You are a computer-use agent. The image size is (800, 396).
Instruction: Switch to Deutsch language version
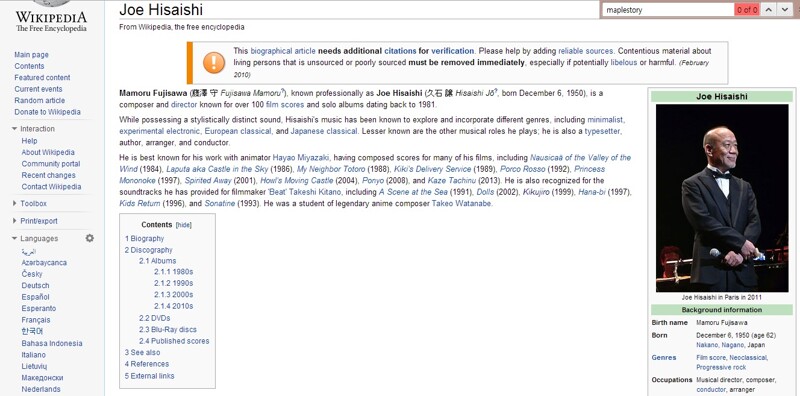(x=35, y=285)
